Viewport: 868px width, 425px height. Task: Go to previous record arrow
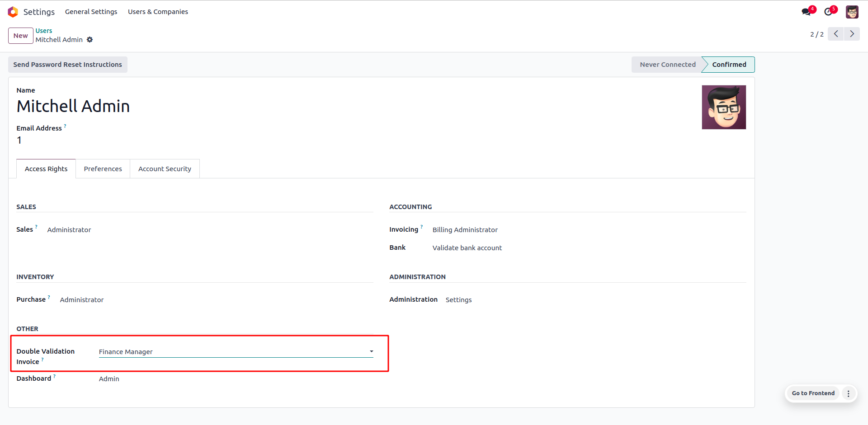[x=836, y=34]
